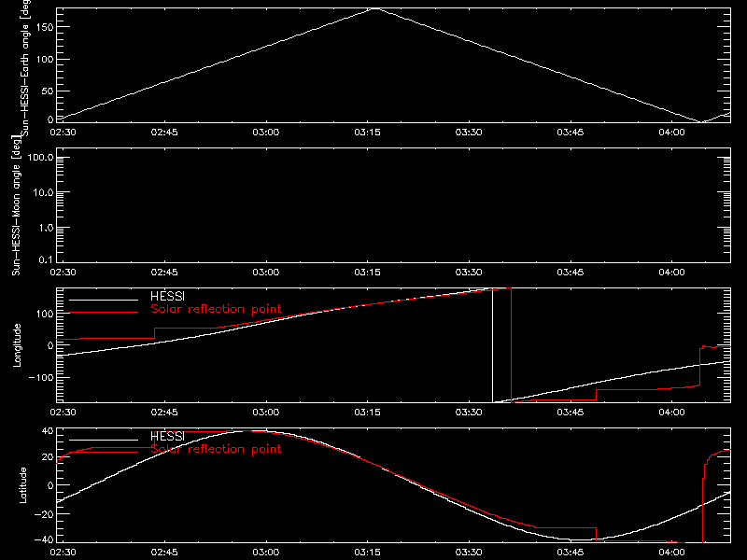Click white HESSI legend line in Latitude plot
The width and height of the screenshot is (747, 560).
(104, 440)
